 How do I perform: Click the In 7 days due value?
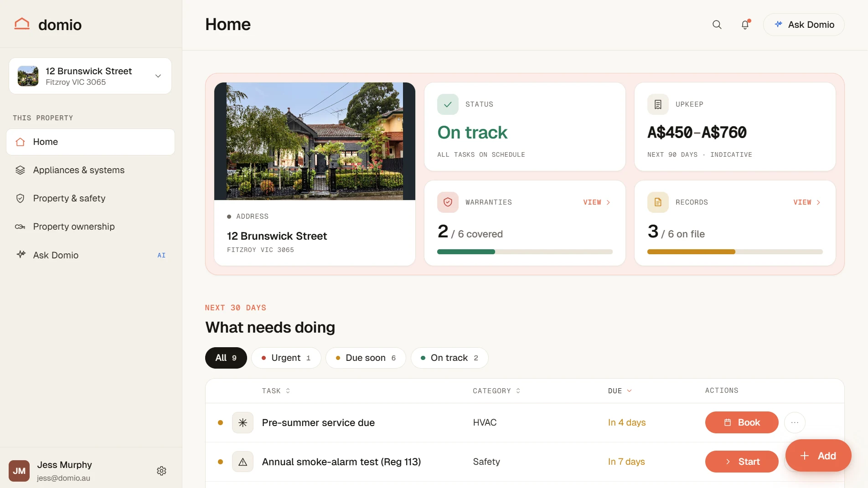pos(626,462)
